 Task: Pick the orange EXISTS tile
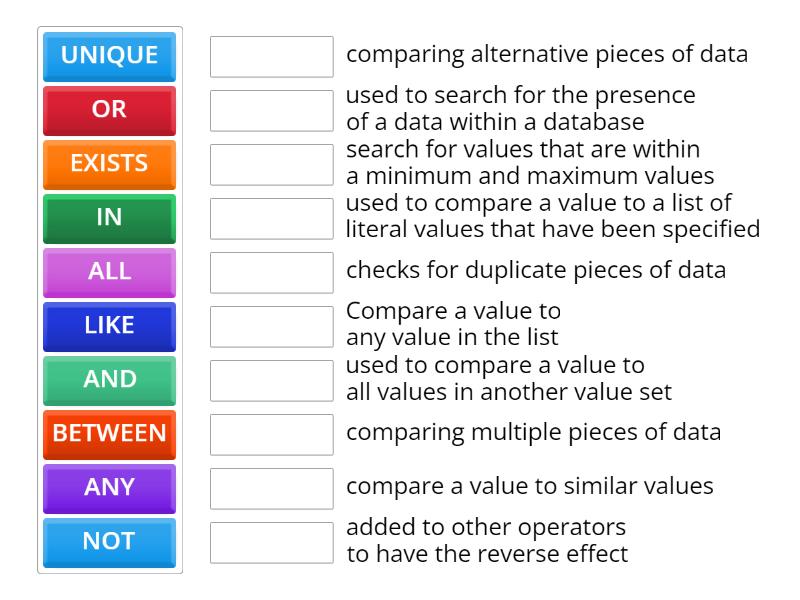(109, 164)
